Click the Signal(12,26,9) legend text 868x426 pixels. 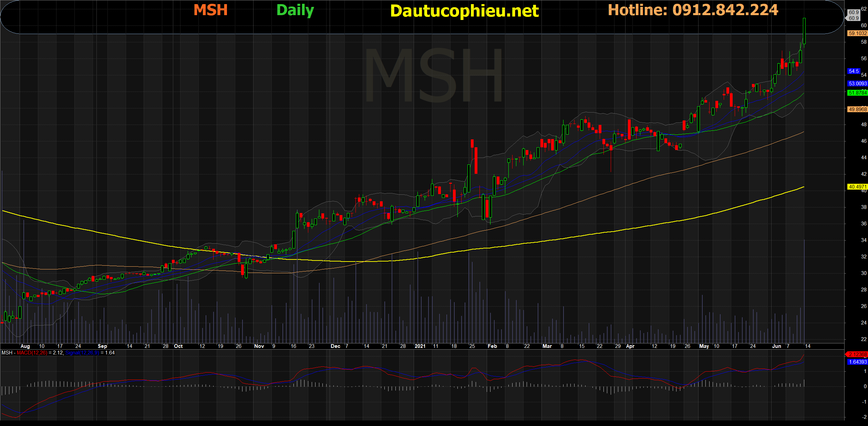click(82, 353)
